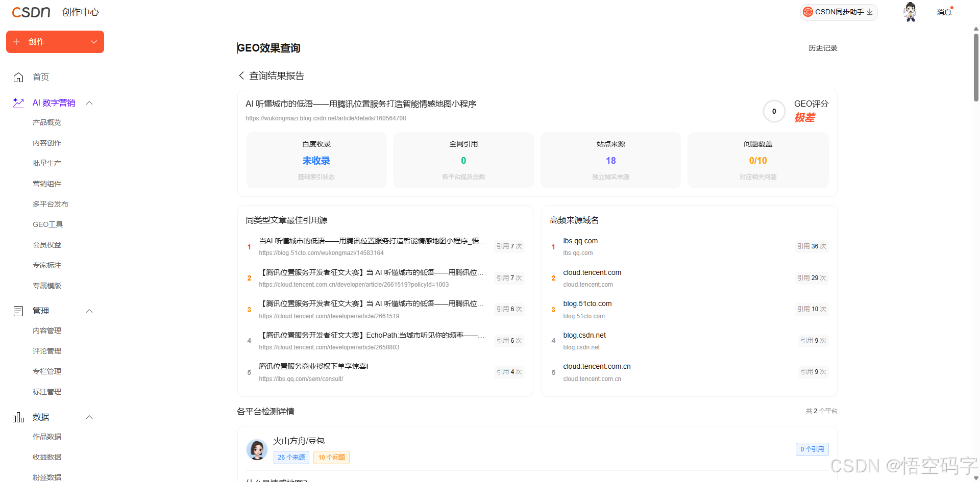Open 内容创作 in the sidebar
This screenshot has height=482, width=980.
click(x=47, y=143)
